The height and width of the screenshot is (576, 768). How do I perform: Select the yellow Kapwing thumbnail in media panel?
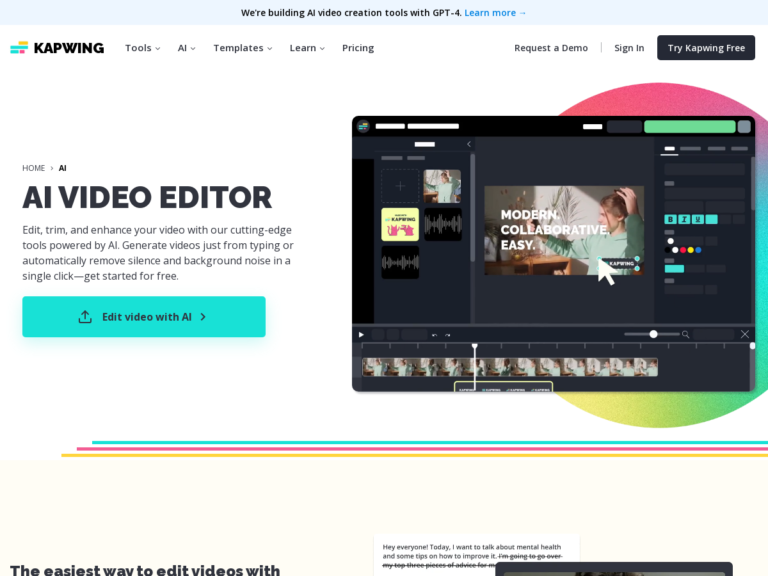click(400, 224)
